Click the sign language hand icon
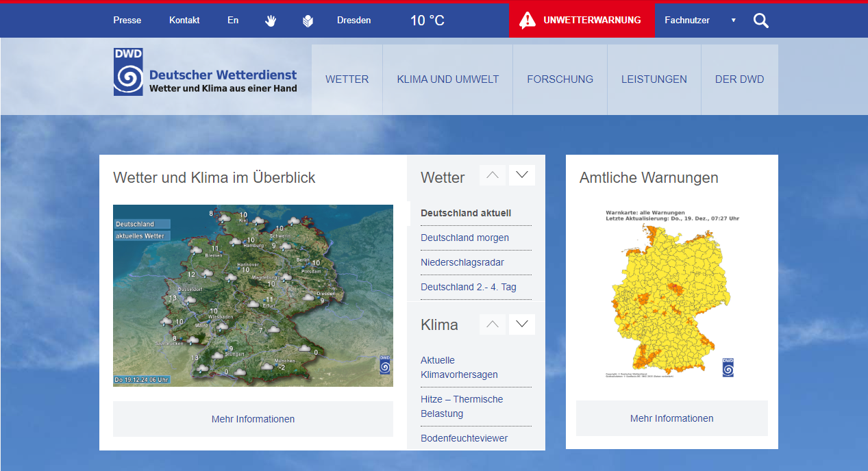Image resolution: width=868 pixels, height=471 pixels. click(271, 21)
